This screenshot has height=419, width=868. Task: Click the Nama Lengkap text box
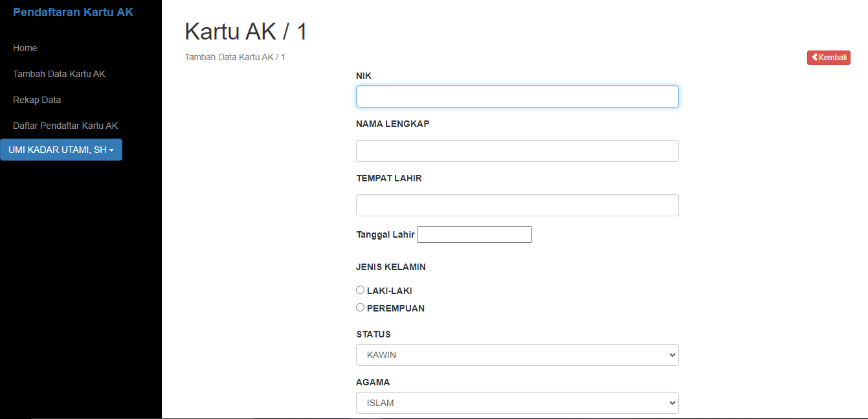coord(517,151)
